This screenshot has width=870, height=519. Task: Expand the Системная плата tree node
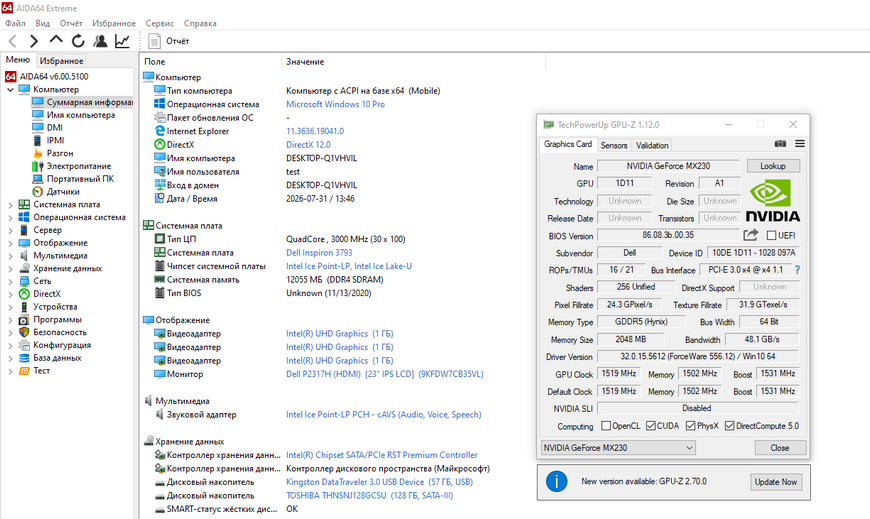click(x=10, y=205)
